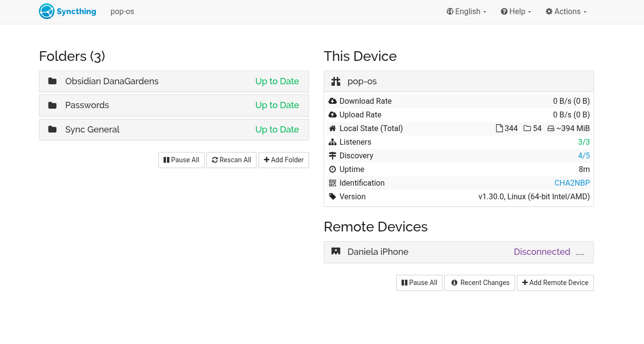
Task: Click the 4/5 Discovery status link
Action: 584,156
